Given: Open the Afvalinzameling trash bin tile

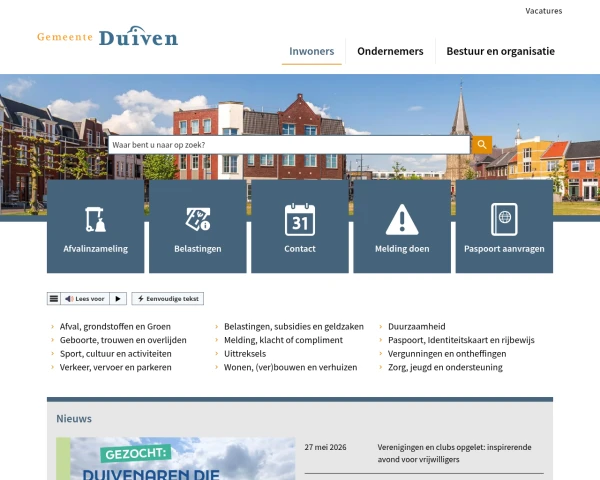Looking at the screenshot, I should click(x=96, y=226).
